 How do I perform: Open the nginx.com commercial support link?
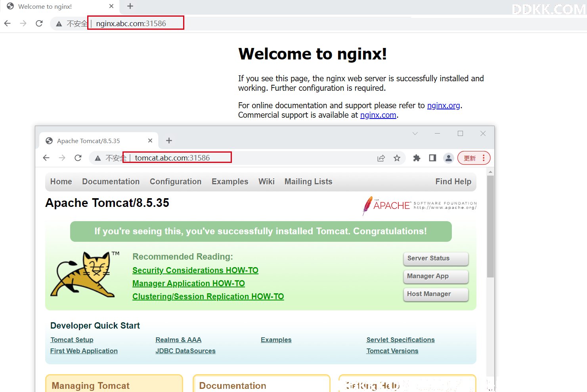tap(378, 115)
